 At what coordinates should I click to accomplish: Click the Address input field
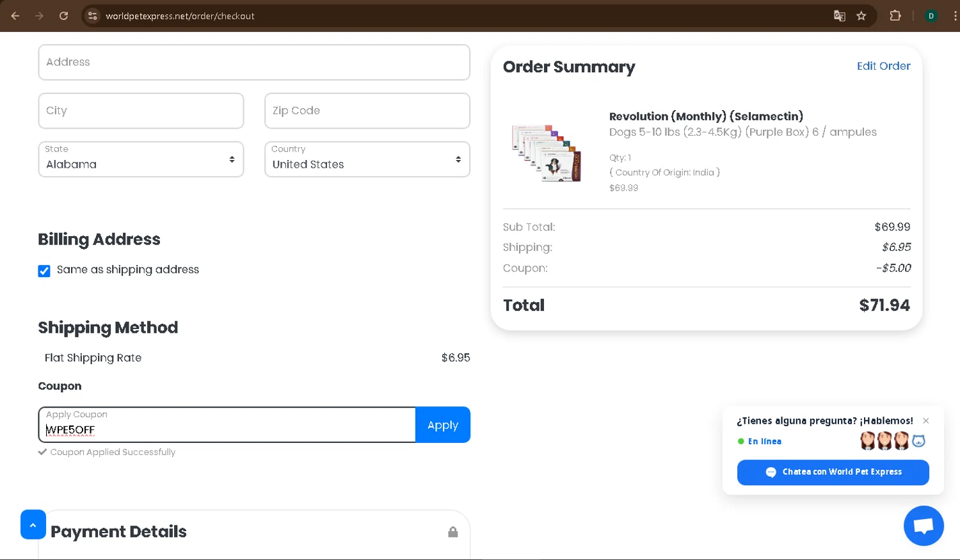(x=254, y=62)
